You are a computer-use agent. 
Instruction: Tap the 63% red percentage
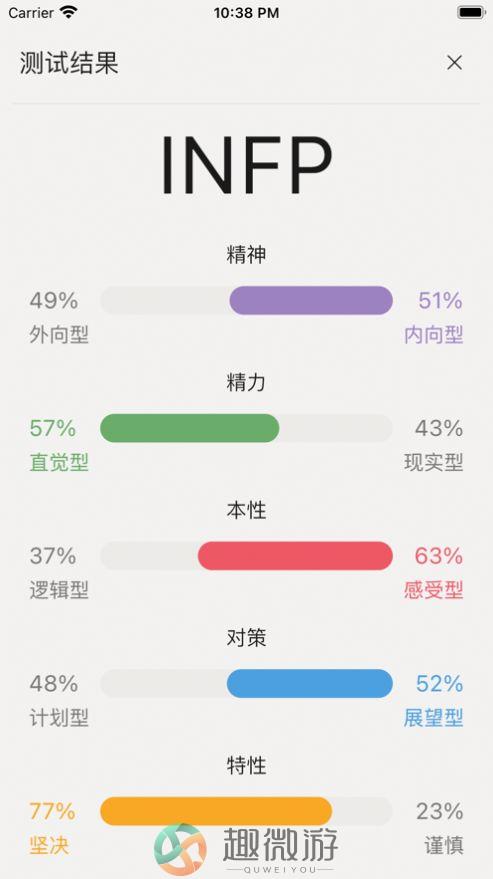[x=439, y=556]
